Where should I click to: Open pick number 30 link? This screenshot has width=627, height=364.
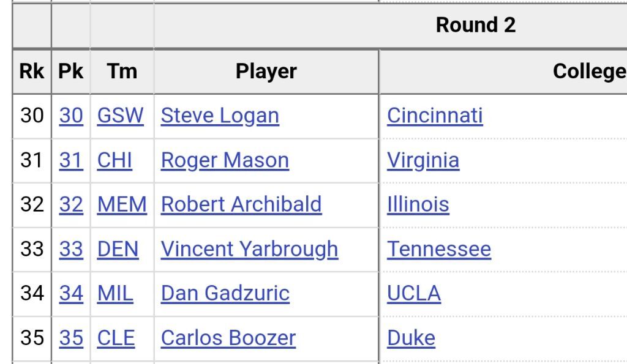pos(71,116)
